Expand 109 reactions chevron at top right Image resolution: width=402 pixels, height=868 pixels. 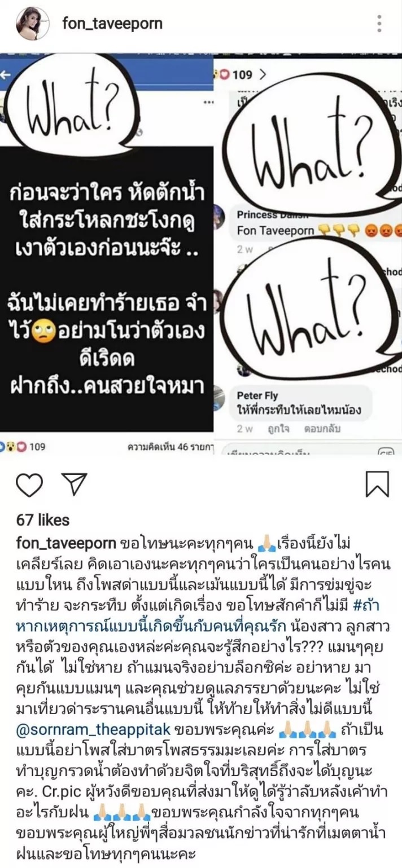263,74
